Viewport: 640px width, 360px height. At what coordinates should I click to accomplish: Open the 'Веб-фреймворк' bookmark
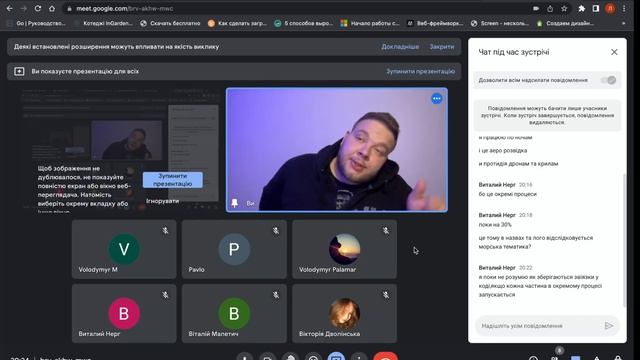coord(435,23)
